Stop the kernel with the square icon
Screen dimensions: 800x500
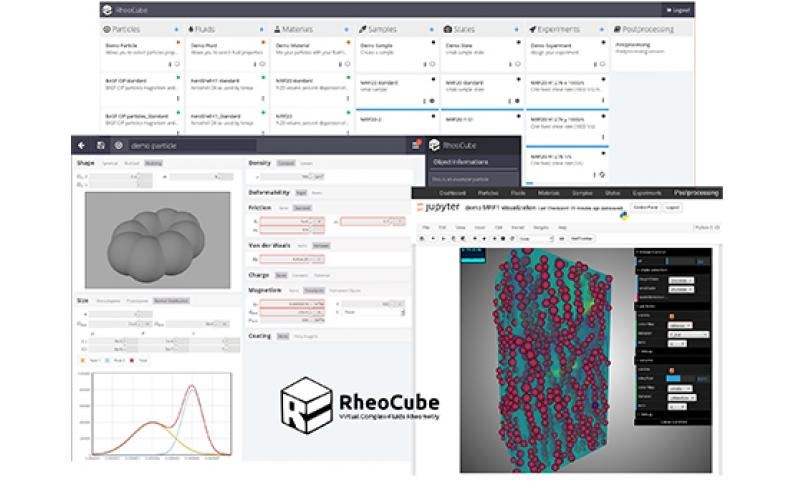pos(503,238)
